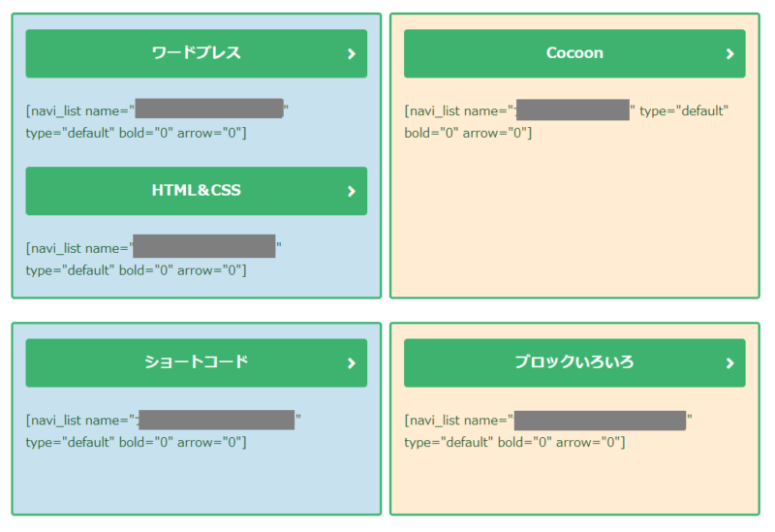775x532 pixels.
Task: Click the navi_list shortcode text under ショートコード
Action: pyautogui.click(x=163, y=431)
